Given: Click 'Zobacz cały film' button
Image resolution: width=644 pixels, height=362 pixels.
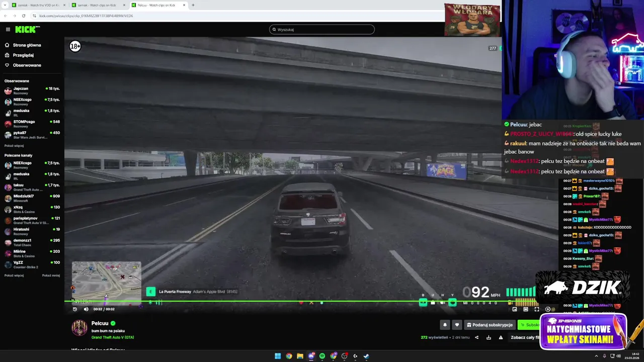Looking at the screenshot, I should click(x=525, y=337).
